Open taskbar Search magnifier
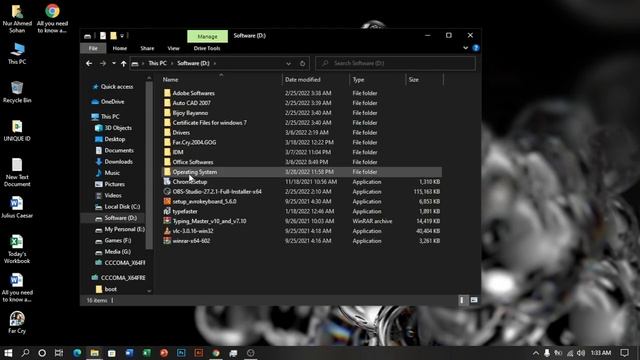Viewport: 640px width, 360px height. coord(25,353)
